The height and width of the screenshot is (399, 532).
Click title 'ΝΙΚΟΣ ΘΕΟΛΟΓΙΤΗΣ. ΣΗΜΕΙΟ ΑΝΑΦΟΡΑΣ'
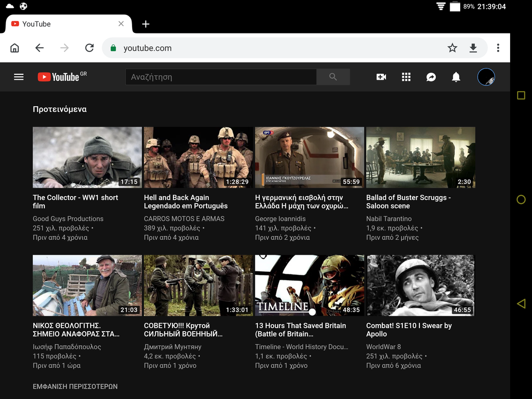click(76, 330)
